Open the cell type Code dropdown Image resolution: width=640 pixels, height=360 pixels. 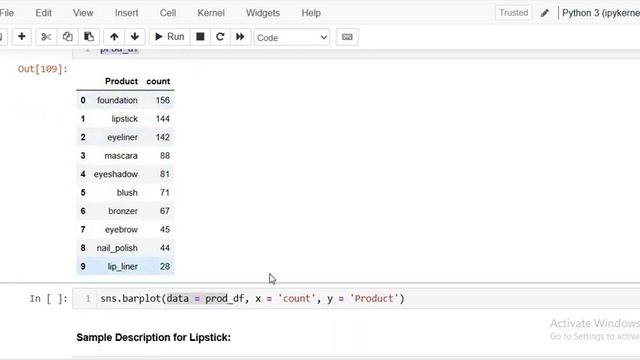(291, 38)
